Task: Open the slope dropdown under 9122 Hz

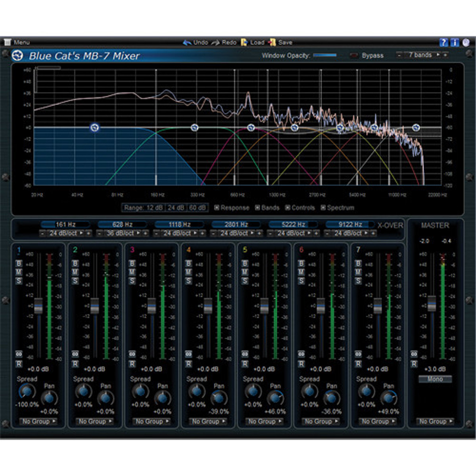Action: [350, 233]
